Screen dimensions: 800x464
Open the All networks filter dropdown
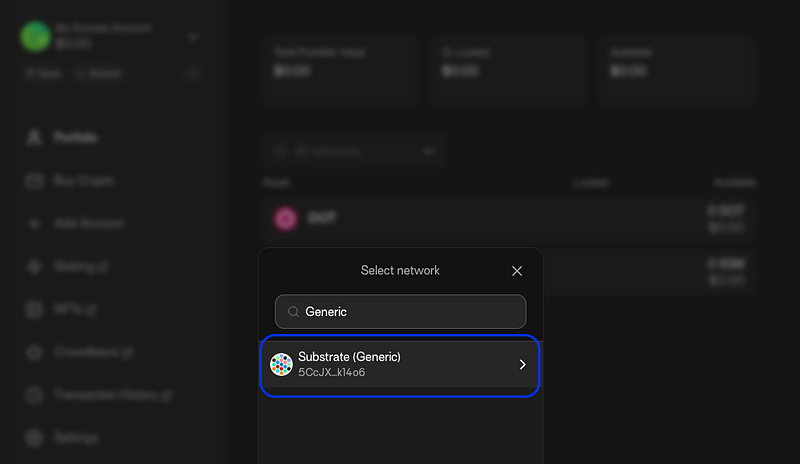[x=354, y=151]
